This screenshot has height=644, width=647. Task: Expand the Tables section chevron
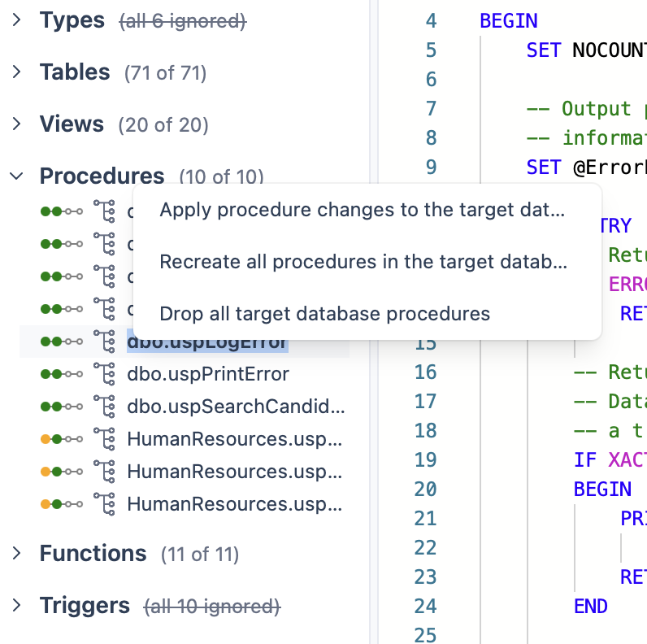16,72
